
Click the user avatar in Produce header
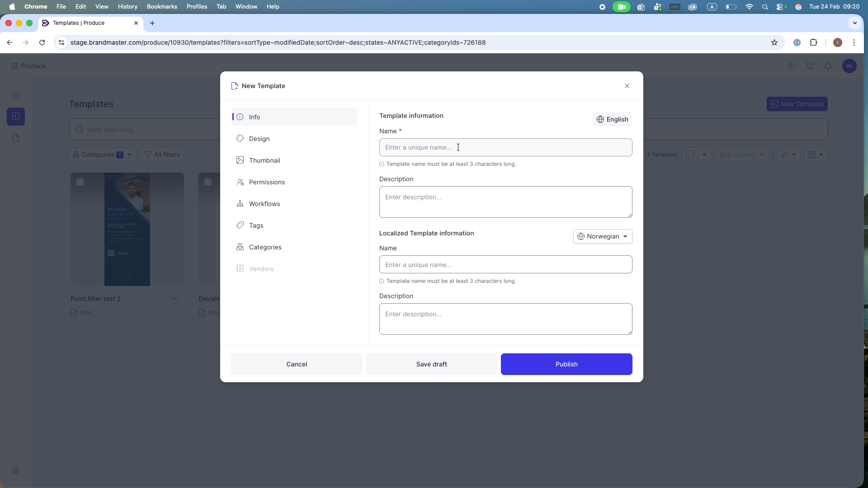coord(849,66)
